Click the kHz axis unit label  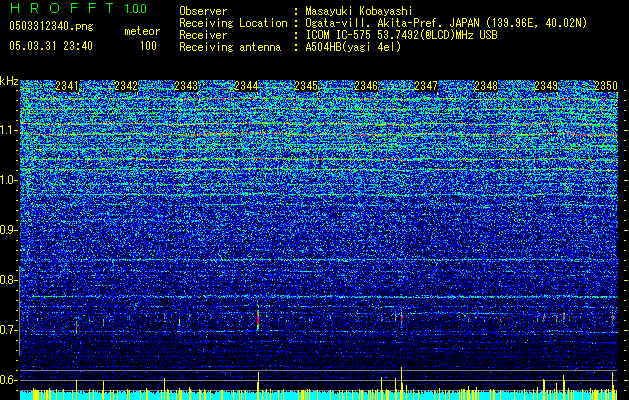point(9,81)
